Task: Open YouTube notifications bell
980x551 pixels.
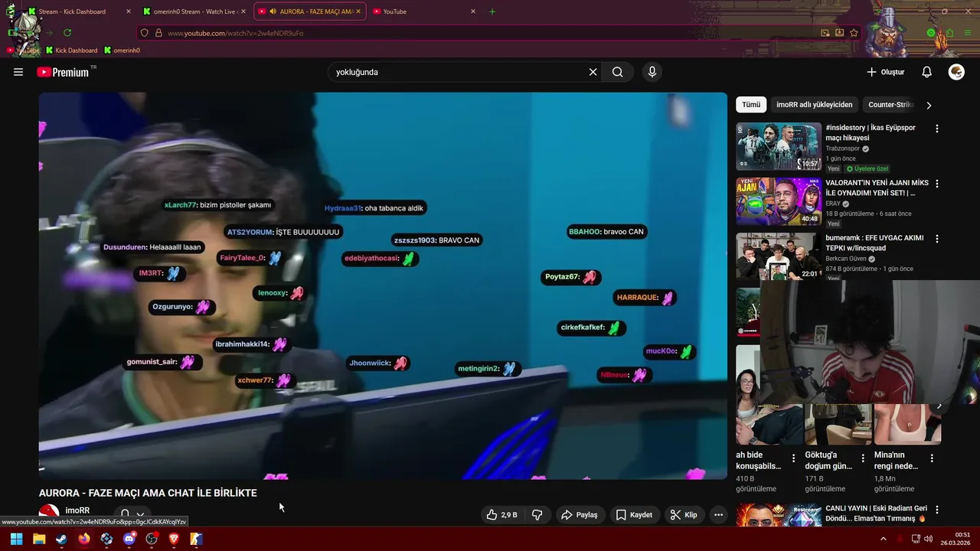Action: (926, 72)
